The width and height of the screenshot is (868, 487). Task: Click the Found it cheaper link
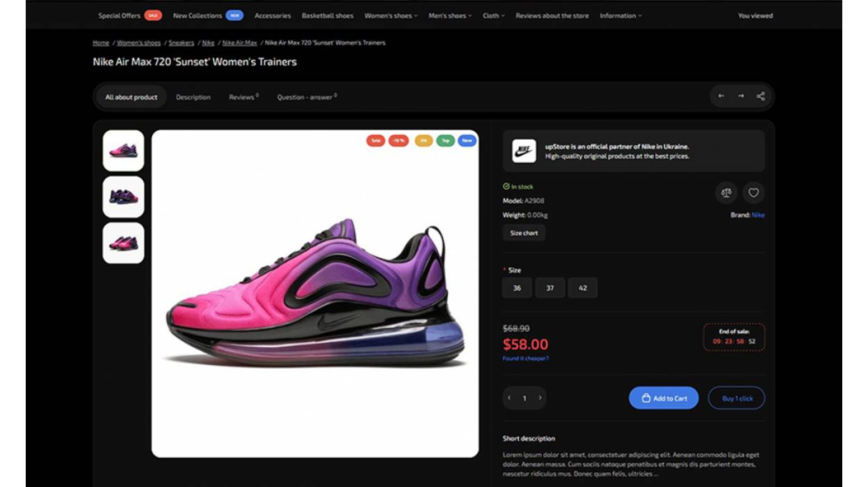pyautogui.click(x=526, y=358)
